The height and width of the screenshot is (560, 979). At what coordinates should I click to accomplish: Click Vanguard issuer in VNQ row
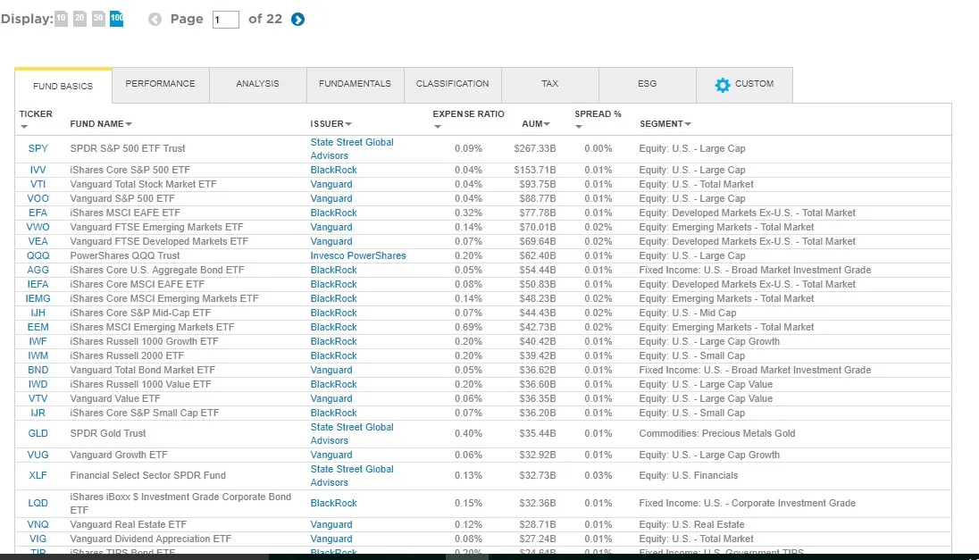pos(331,525)
